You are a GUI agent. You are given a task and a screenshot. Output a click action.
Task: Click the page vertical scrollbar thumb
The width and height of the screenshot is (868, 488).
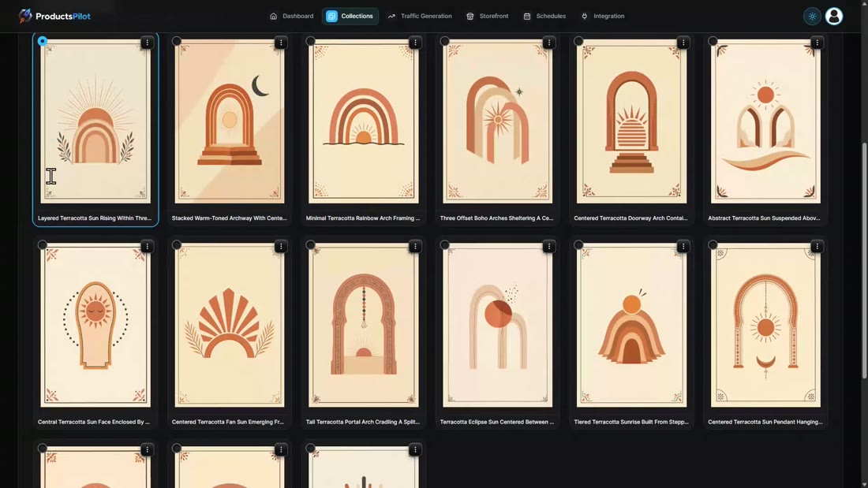click(863, 260)
